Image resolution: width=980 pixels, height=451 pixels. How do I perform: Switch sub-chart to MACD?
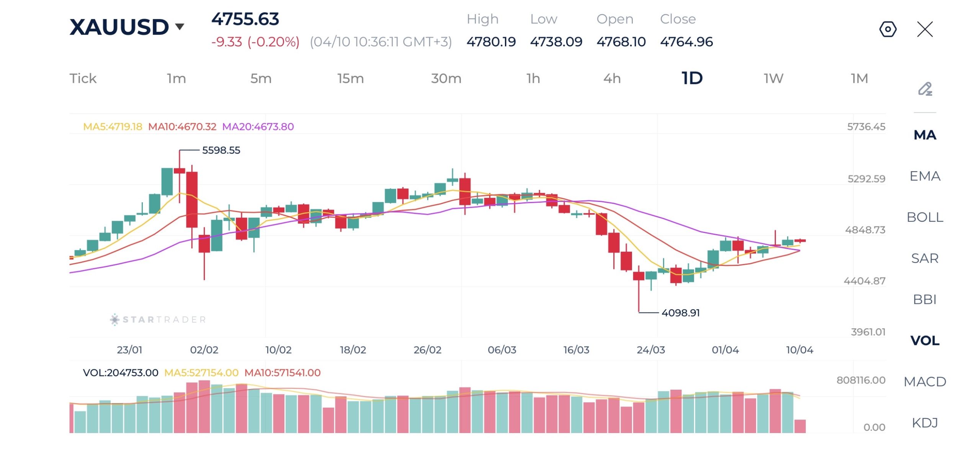click(x=924, y=382)
